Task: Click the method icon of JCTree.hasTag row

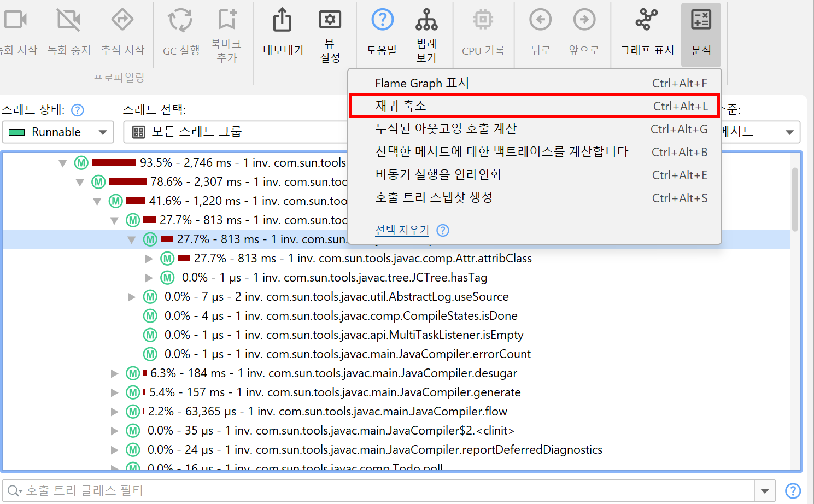Action: [x=167, y=278]
